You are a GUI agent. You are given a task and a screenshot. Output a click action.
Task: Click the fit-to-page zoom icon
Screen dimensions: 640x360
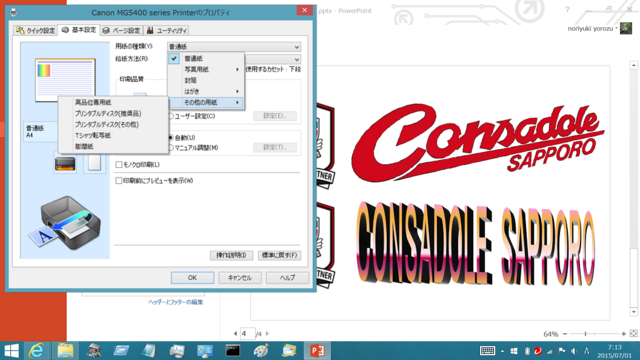(633, 333)
